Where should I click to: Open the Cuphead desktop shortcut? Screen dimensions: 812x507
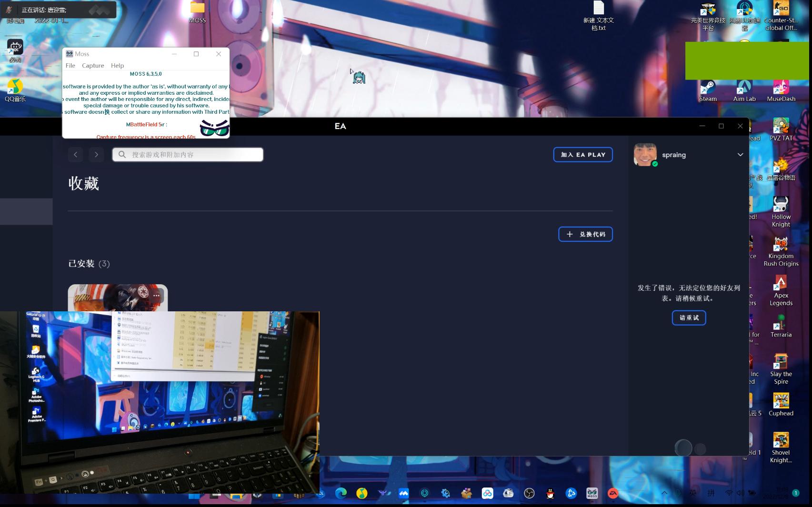point(781,405)
